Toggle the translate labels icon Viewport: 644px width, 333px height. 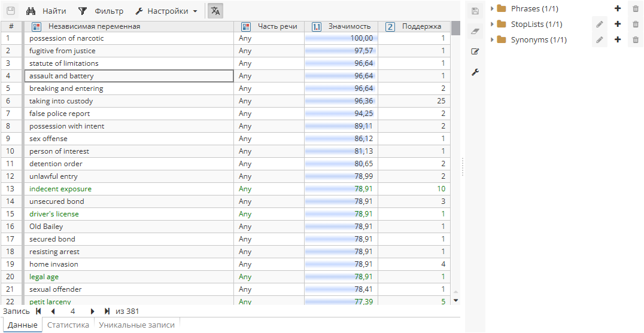click(215, 11)
